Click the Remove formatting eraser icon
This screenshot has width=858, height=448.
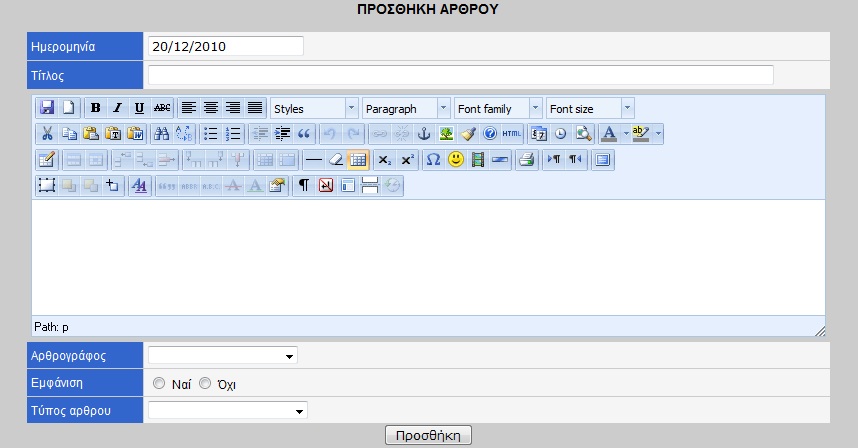click(x=336, y=160)
